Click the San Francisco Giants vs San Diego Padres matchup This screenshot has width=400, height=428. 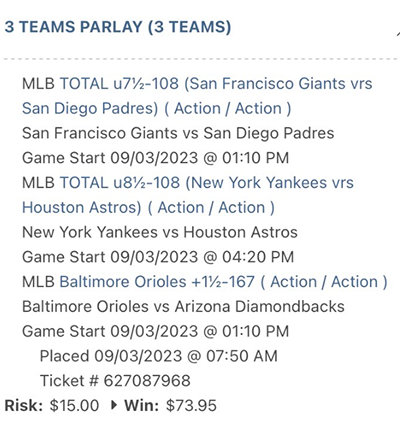coord(178,133)
